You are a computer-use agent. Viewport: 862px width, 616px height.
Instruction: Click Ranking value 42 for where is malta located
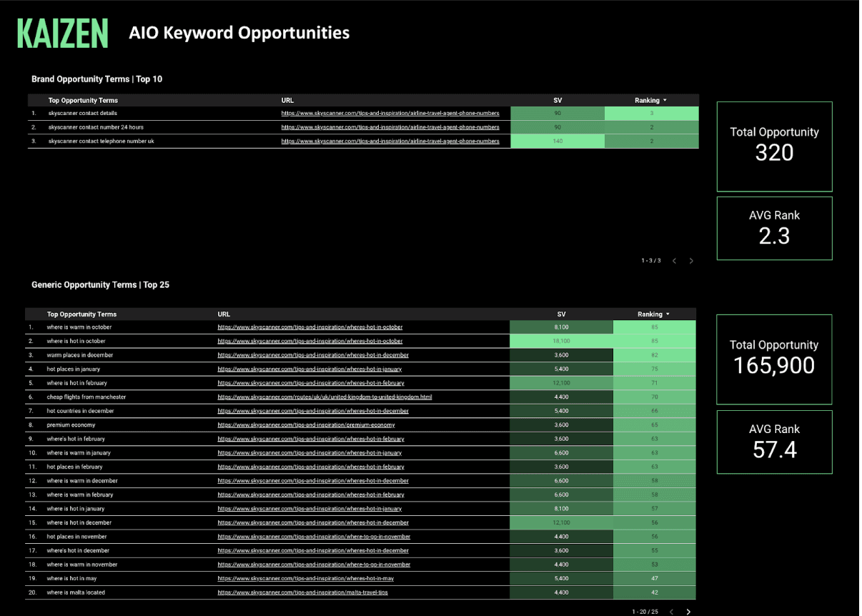[655, 592]
